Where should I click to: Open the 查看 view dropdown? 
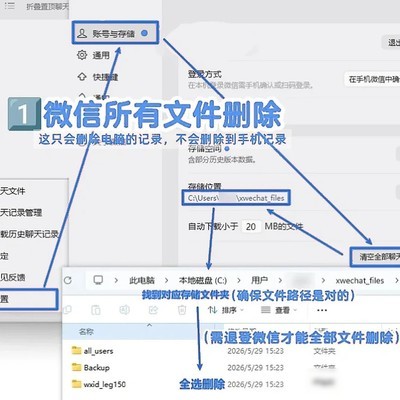[x=279, y=310]
